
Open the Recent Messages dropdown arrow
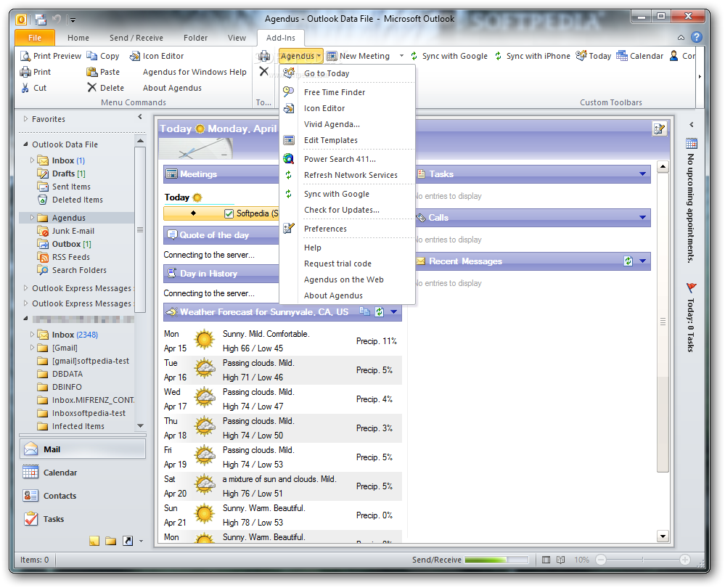[x=643, y=261]
